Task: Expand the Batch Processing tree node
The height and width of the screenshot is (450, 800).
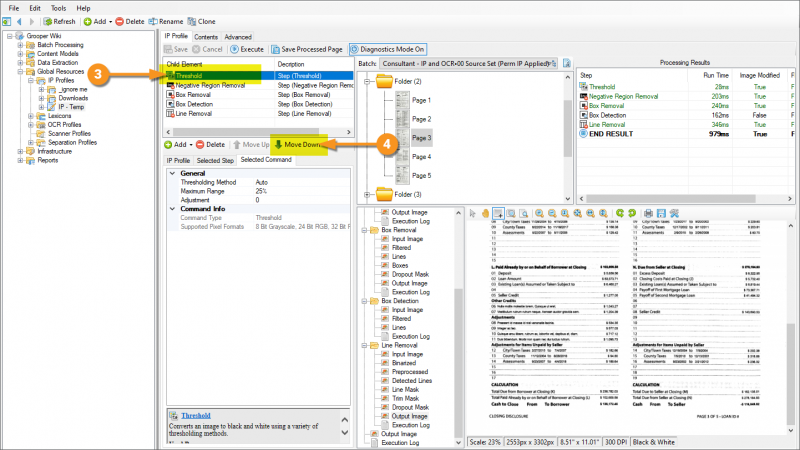Action: pyautogui.click(x=20, y=45)
